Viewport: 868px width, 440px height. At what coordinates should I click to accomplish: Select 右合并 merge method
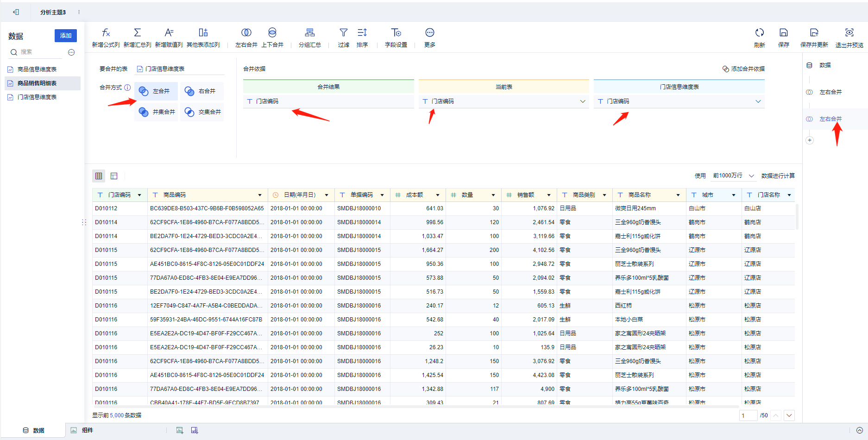pos(202,91)
